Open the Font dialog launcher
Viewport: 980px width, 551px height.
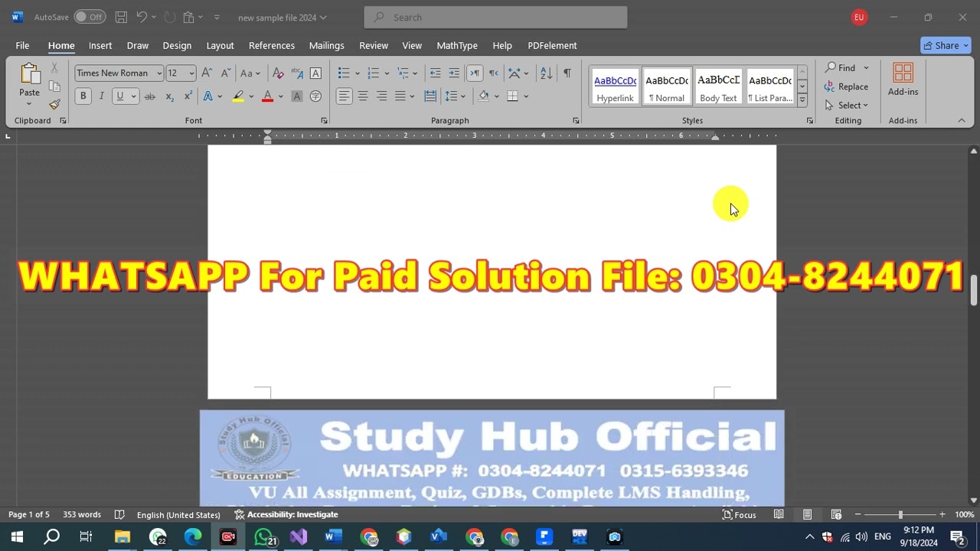click(x=324, y=121)
